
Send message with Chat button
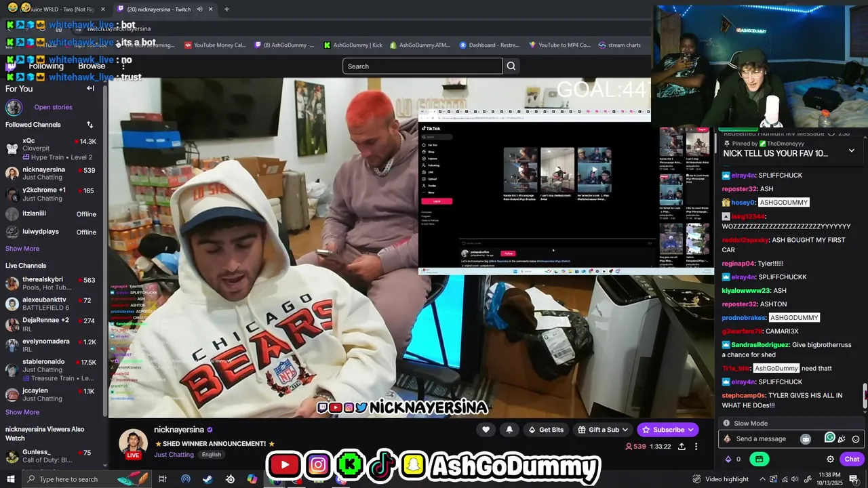pyautogui.click(x=852, y=459)
